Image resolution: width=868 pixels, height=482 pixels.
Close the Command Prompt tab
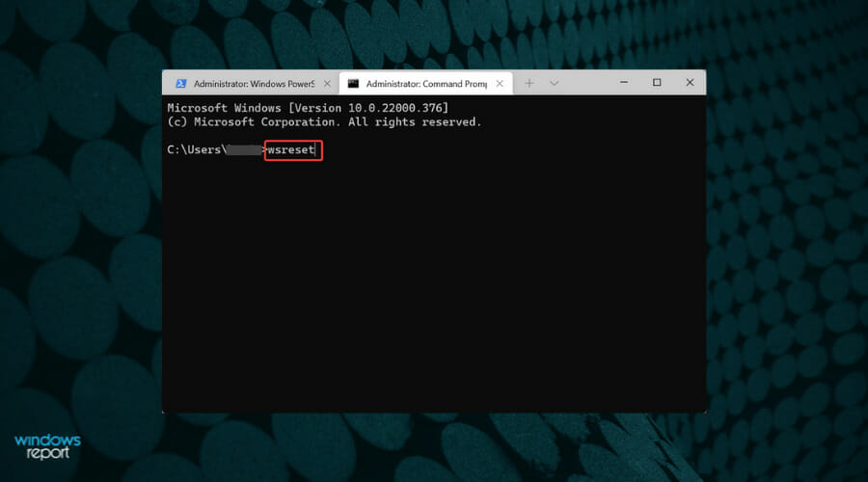pos(500,84)
